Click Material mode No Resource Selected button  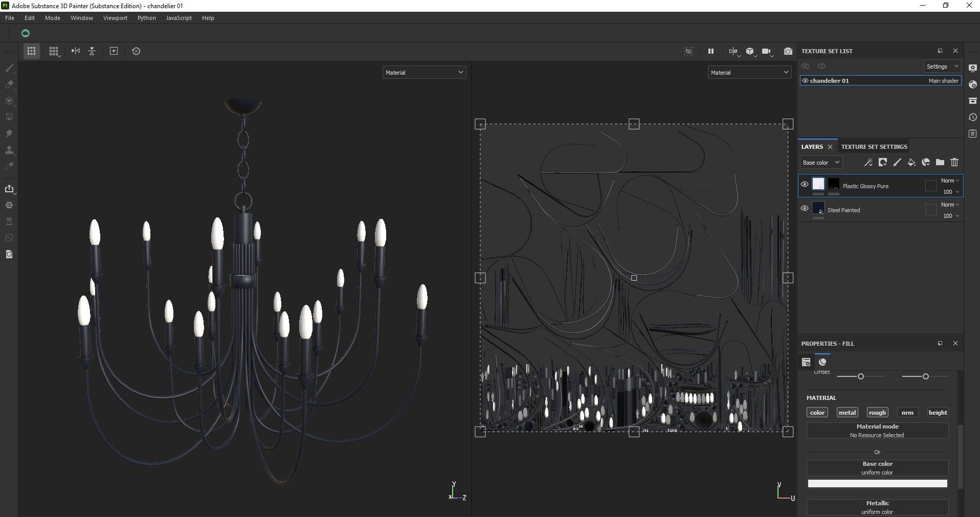point(877,431)
